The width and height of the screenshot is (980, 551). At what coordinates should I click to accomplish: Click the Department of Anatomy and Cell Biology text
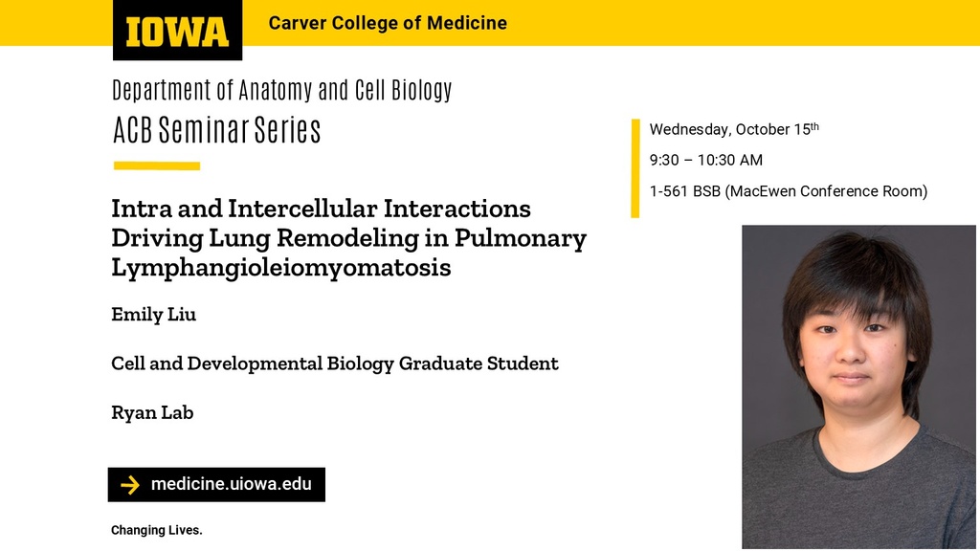[281, 91]
